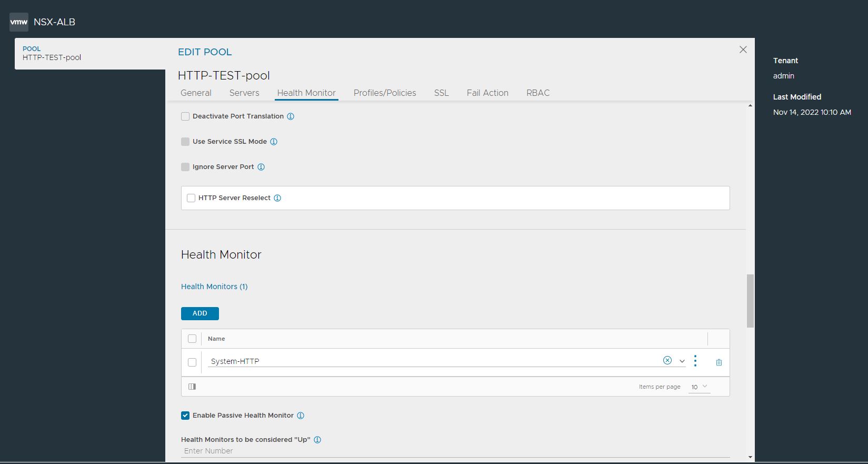Click the NSX-ALB product title
Image resolution: width=868 pixels, height=464 pixels.
pos(55,22)
